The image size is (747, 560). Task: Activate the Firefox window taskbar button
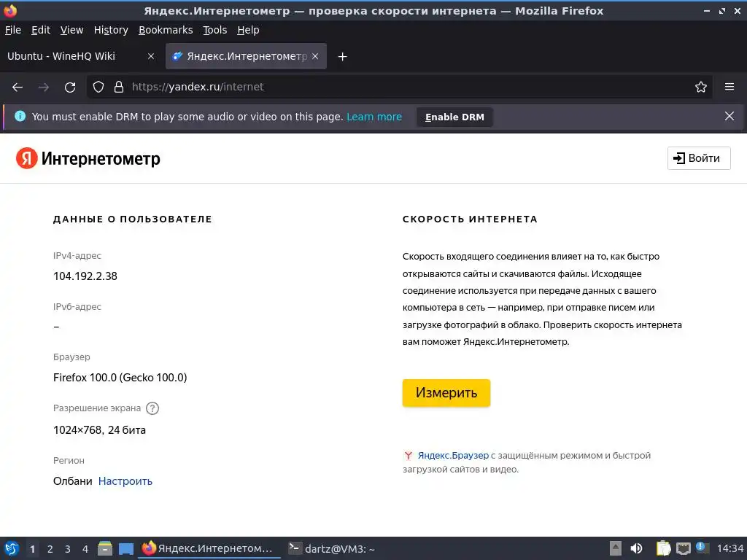209,548
